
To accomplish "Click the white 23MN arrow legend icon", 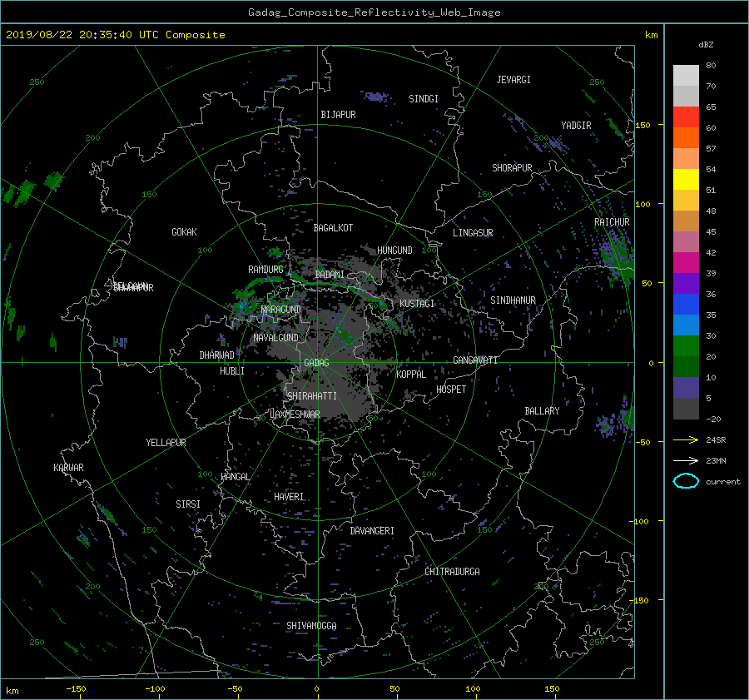I will pyautogui.click(x=686, y=460).
